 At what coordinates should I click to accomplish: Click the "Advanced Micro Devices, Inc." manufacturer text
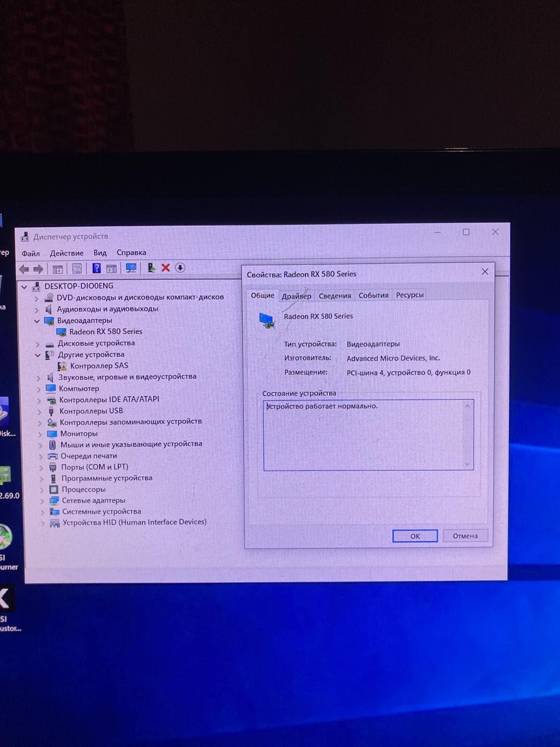[393, 358]
